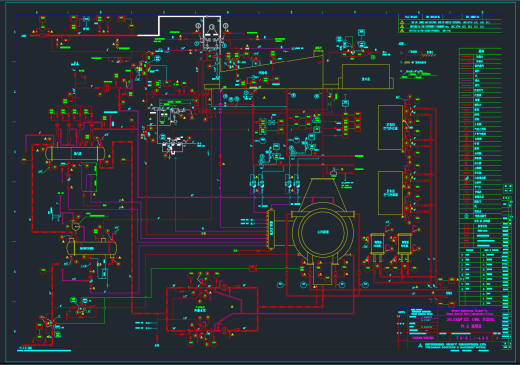Image resolution: width=520 pixels, height=365 pixels.
Task: Click the label inside the red dashed loop
Action: tap(200, 309)
